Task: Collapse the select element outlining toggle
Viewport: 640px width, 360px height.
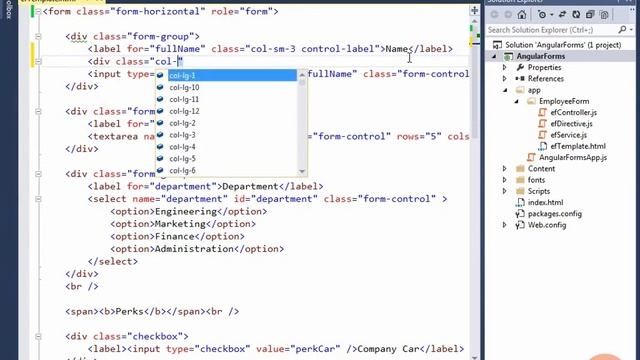Action: 38,199
